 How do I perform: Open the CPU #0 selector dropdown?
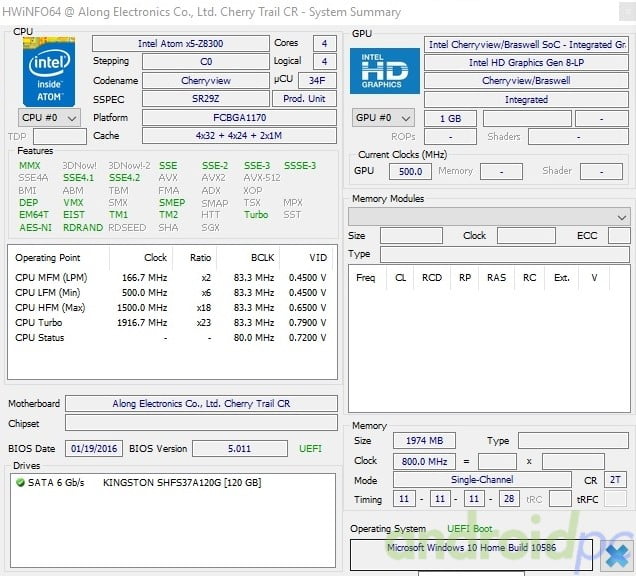[49, 118]
